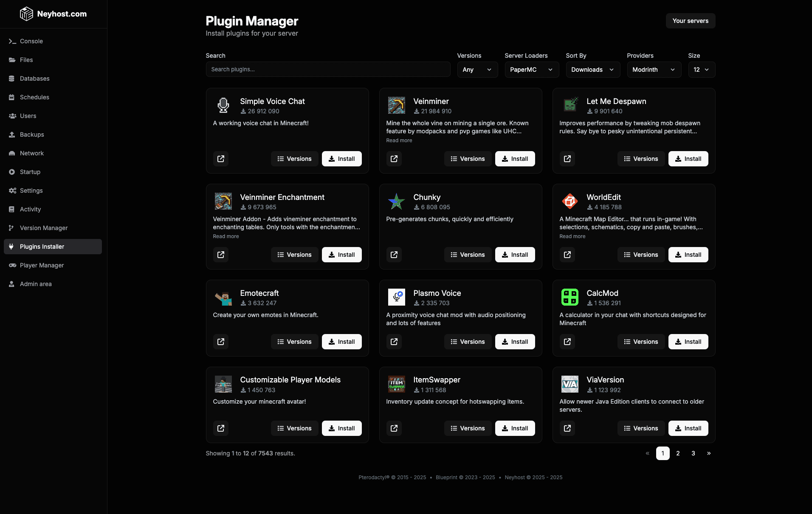Open the Databases section
Viewport: 812px width, 514px height.
(34, 79)
